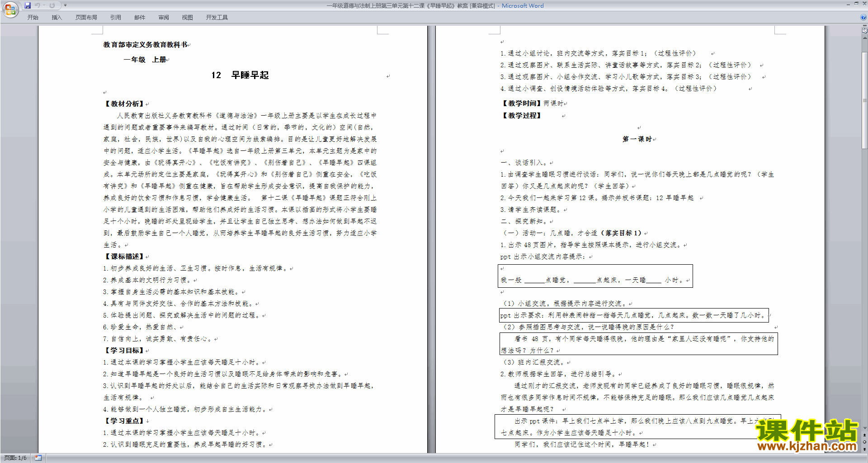Image resolution: width=868 pixels, height=463 pixels.
Task: Click the macro recording status bar icon
Action: pos(38,458)
